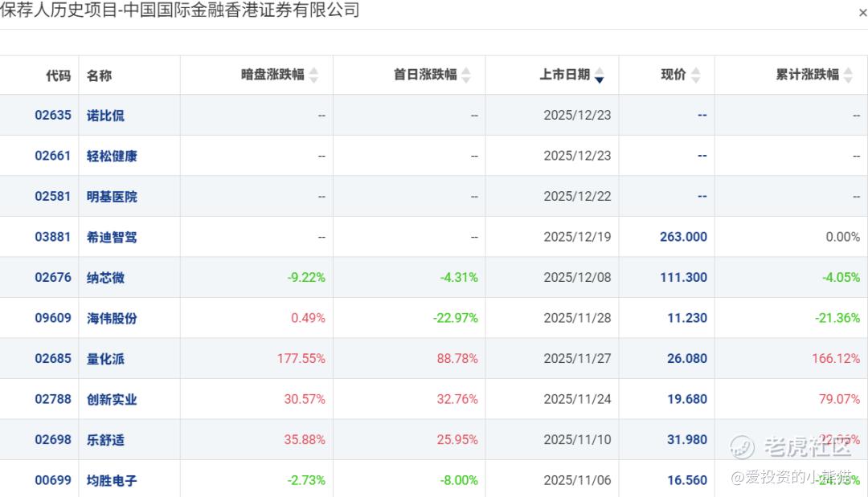This screenshot has height=497, width=868.
Task: Open stock code 02661
Action: coord(53,156)
